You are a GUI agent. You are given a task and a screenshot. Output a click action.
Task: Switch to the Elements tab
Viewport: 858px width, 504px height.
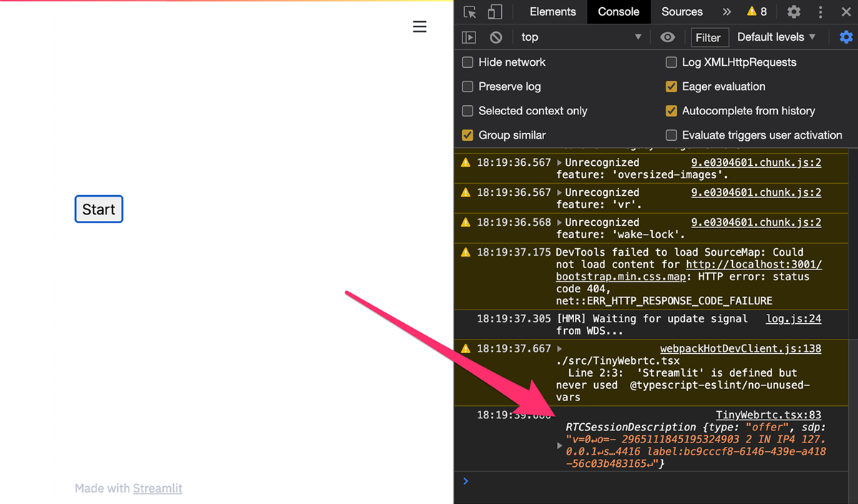553,12
